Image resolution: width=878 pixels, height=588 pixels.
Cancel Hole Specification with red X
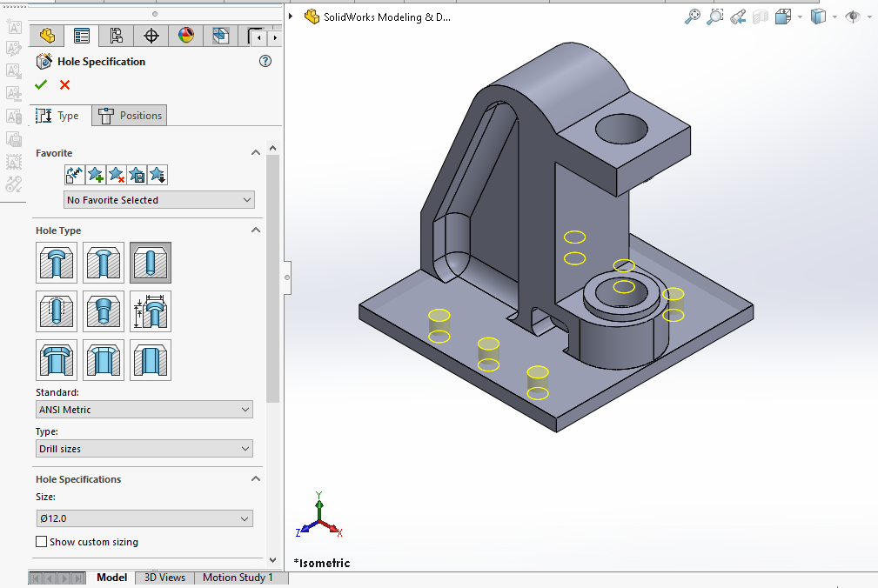tap(64, 84)
